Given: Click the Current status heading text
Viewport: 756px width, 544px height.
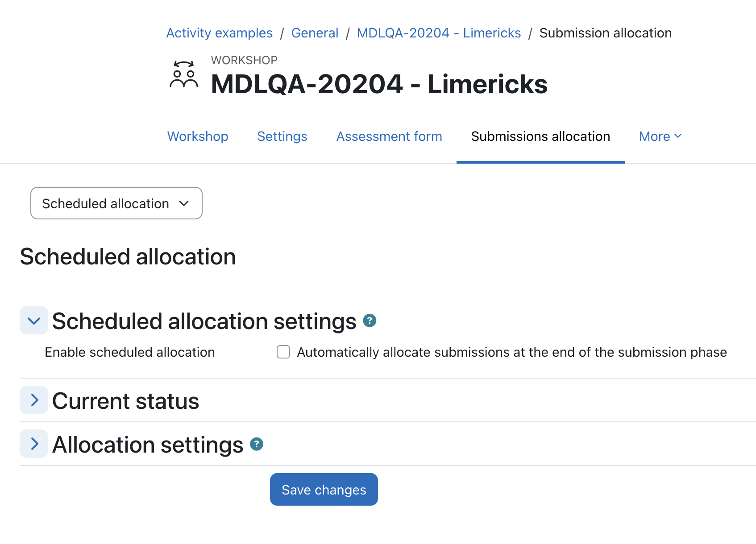Looking at the screenshot, I should 126,401.
